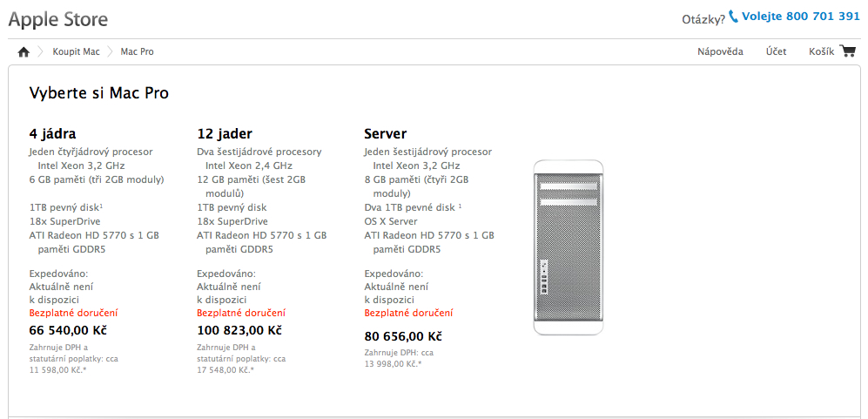This screenshot has height=419, width=868.
Task: Select the Server configuration heading
Action: pos(385,134)
